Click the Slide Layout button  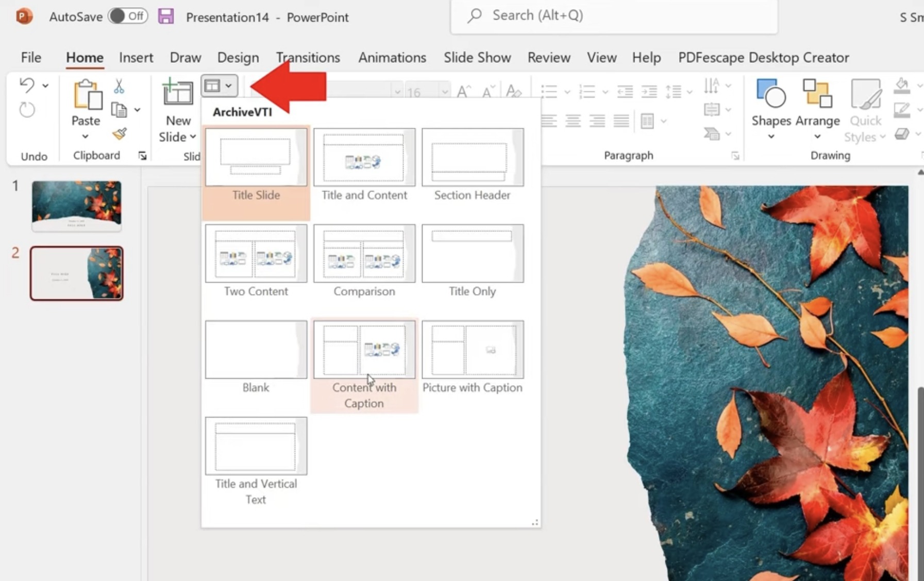[219, 86]
